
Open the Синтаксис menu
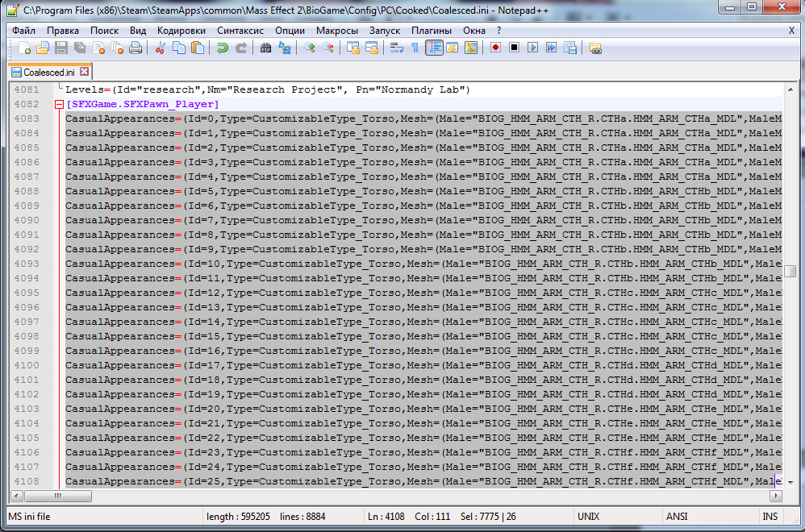click(240, 31)
